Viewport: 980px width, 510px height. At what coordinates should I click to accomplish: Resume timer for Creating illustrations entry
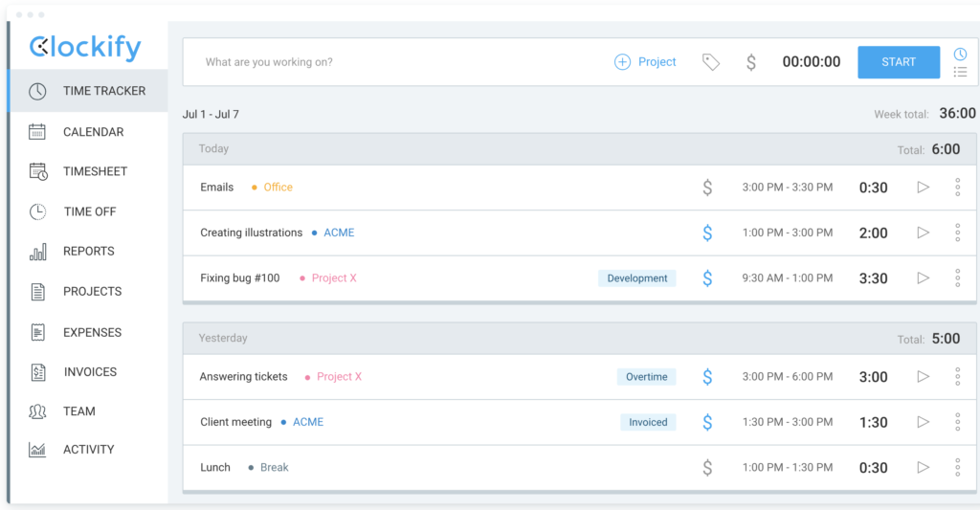(x=923, y=233)
